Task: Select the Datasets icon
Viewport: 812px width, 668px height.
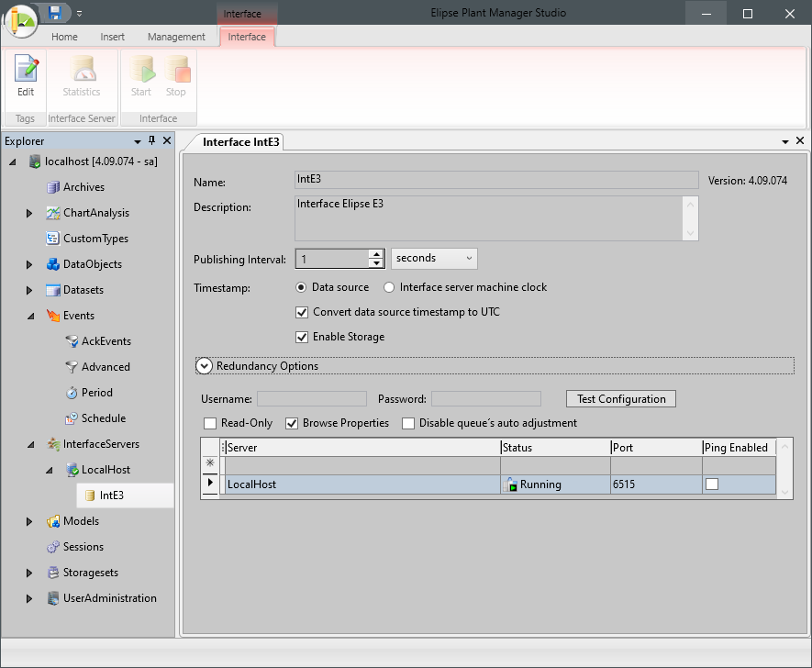Action: [53, 290]
